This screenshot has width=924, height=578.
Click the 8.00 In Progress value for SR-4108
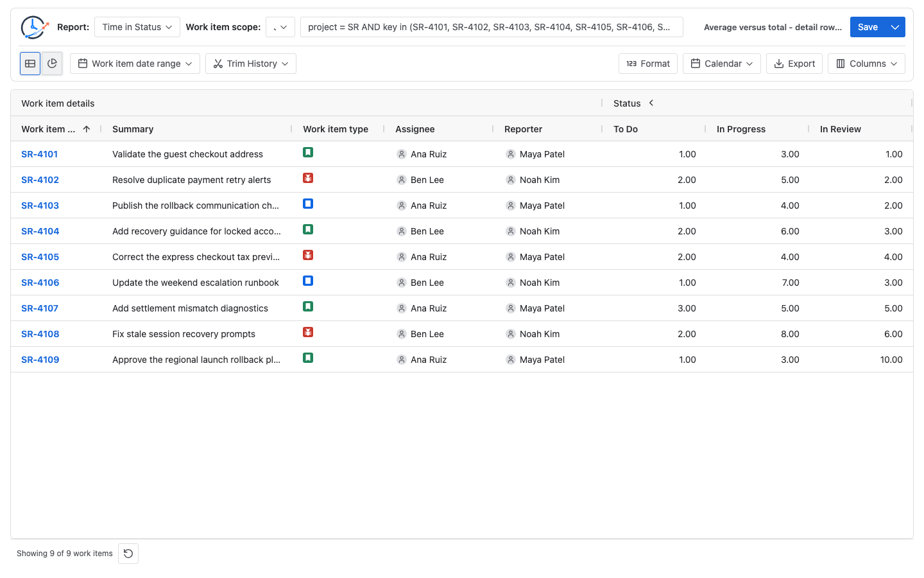click(x=790, y=334)
